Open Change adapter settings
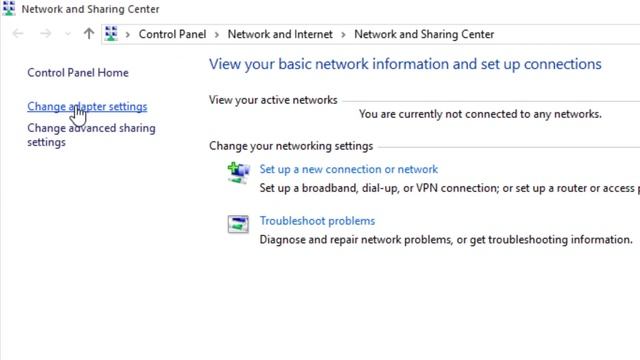Screen dimensions: 640x360 point(87,107)
